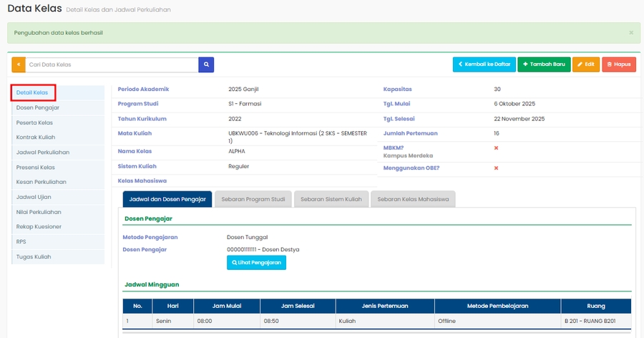Type in the Cari Data Kelas field
The height and width of the screenshot is (338, 644).
pyautogui.click(x=112, y=64)
